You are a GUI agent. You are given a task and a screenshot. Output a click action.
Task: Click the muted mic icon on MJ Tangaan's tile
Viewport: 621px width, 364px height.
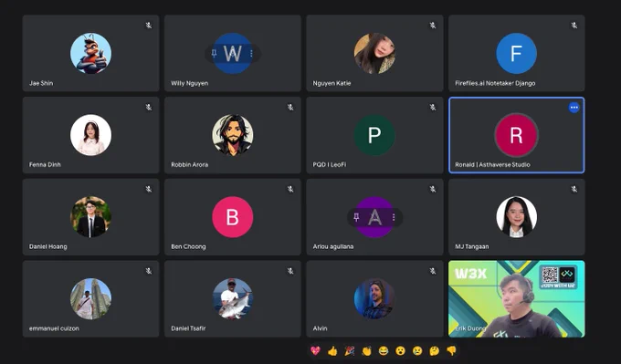574,189
